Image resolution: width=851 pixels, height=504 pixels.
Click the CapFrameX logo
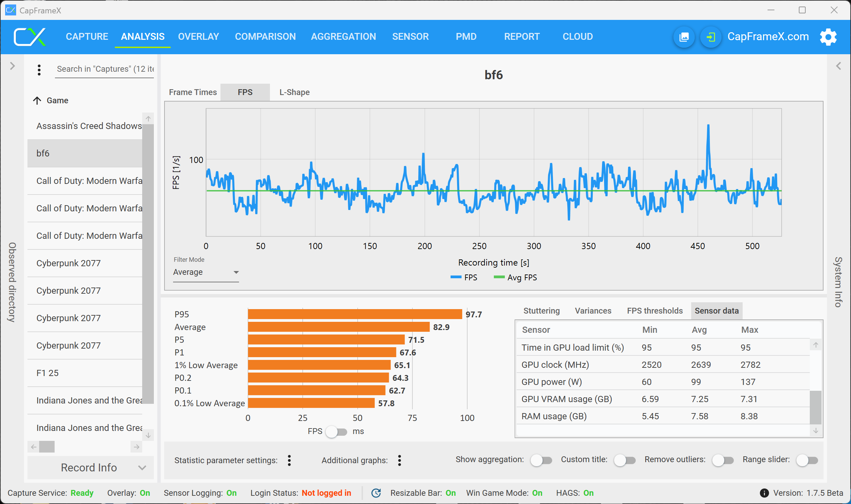click(30, 37)
